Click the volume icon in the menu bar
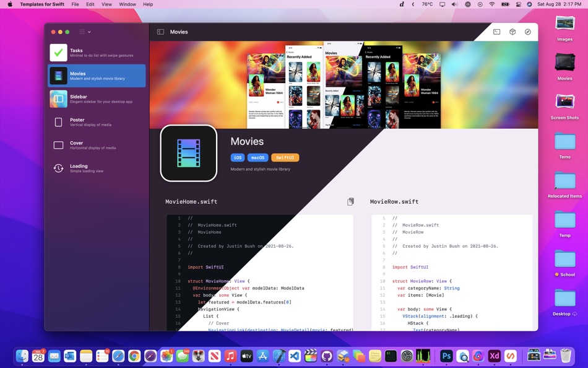 pos(454,4)
